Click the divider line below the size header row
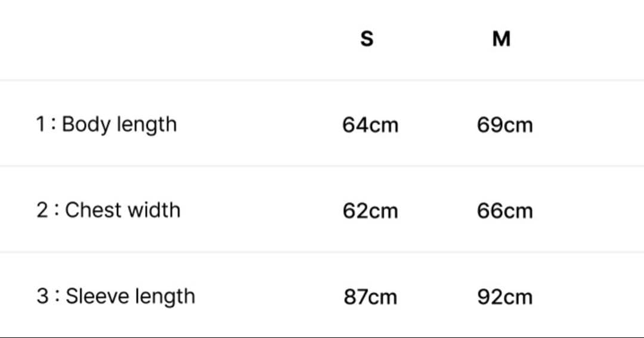The width and height of the screenshot is (644, 338). click(322, 80)
